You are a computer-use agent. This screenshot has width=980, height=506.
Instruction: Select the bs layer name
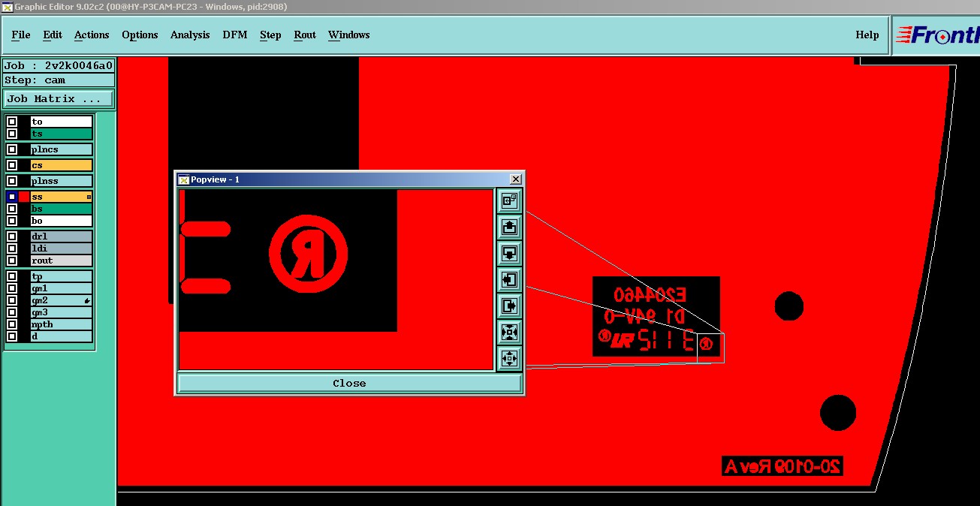coord(62,209)
